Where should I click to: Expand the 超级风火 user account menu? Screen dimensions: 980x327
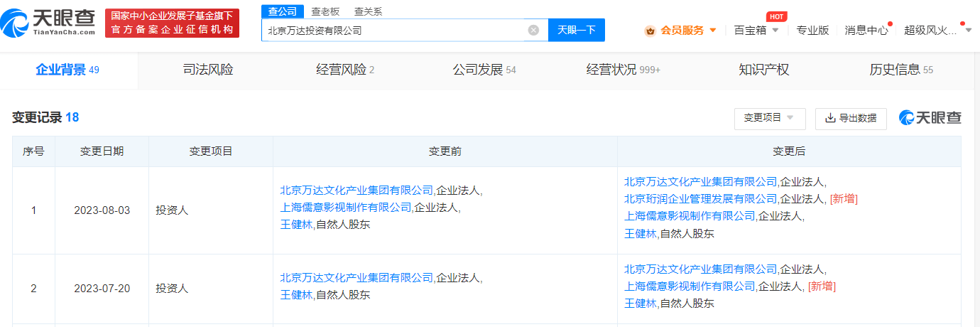coord(937,30)
